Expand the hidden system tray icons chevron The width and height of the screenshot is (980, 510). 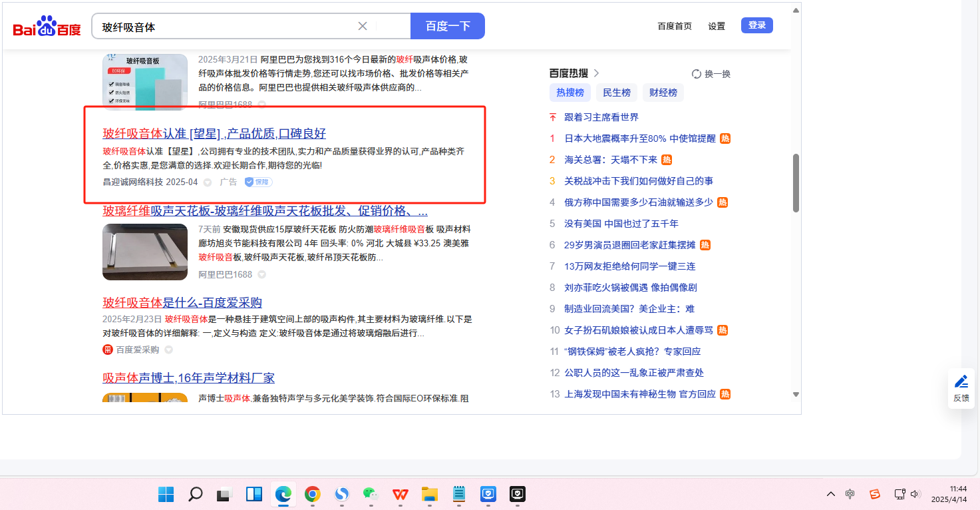click(x=831, y=494)
